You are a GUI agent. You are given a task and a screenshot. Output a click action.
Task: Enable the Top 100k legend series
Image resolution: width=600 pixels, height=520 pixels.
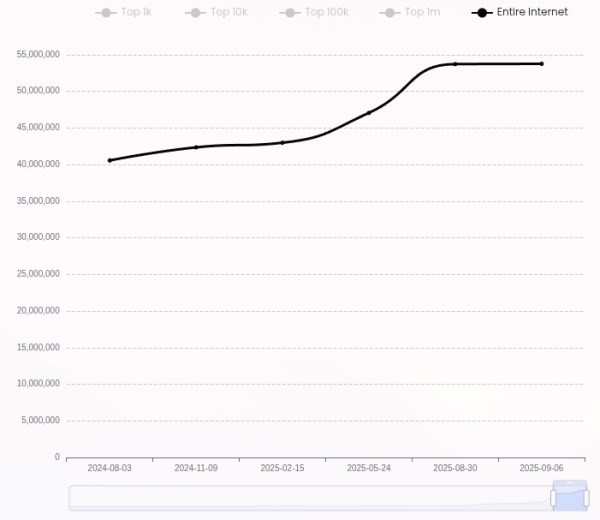[314, 12]
